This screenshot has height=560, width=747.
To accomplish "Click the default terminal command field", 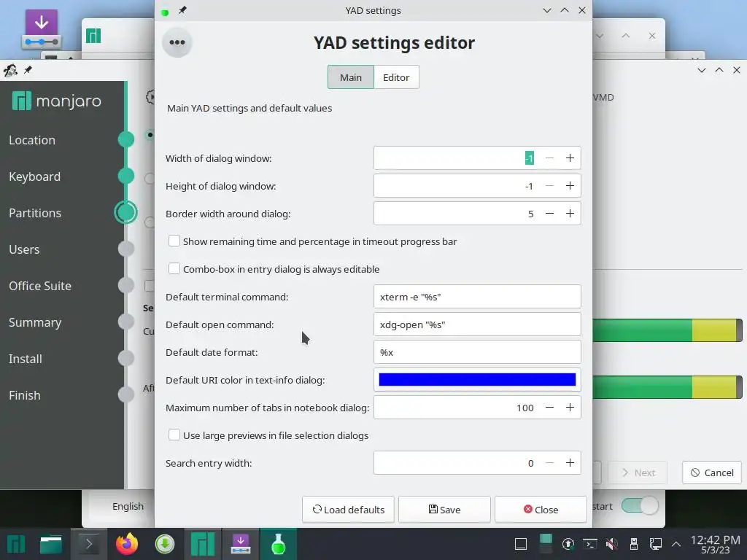I will pos(477,297).
